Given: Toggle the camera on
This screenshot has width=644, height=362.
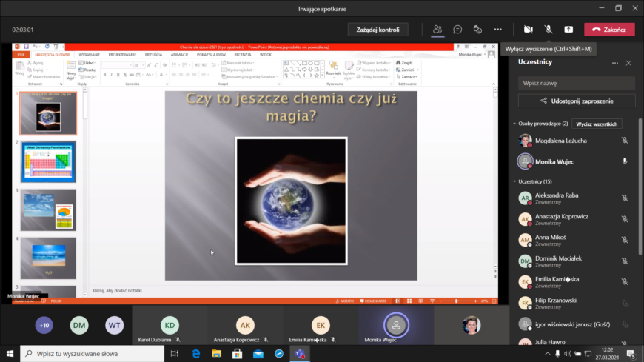Looking at the screenshot, I should tap(529, 29).
